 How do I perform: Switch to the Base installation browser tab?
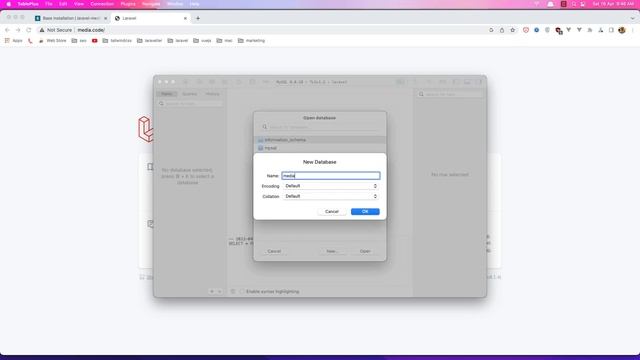point(71,18)
